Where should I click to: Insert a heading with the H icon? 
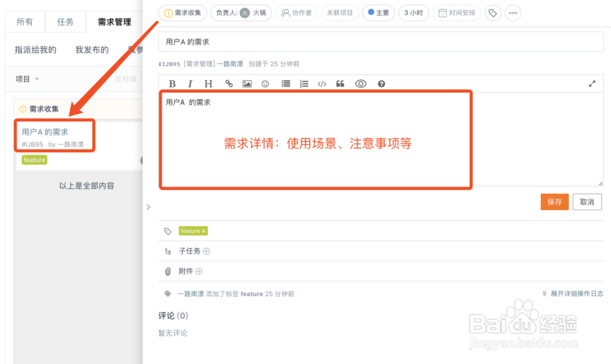tap(208, 84)
